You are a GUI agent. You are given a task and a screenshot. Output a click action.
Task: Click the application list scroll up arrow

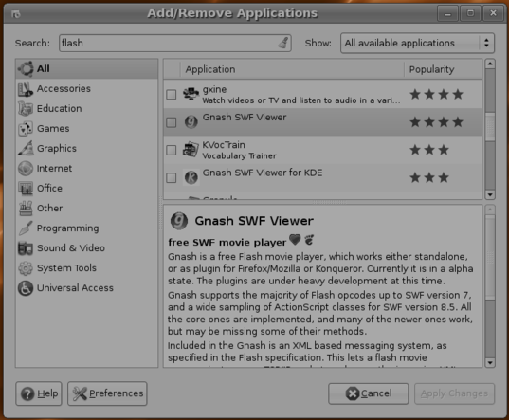pyautogui.click(x=490, y=64)
